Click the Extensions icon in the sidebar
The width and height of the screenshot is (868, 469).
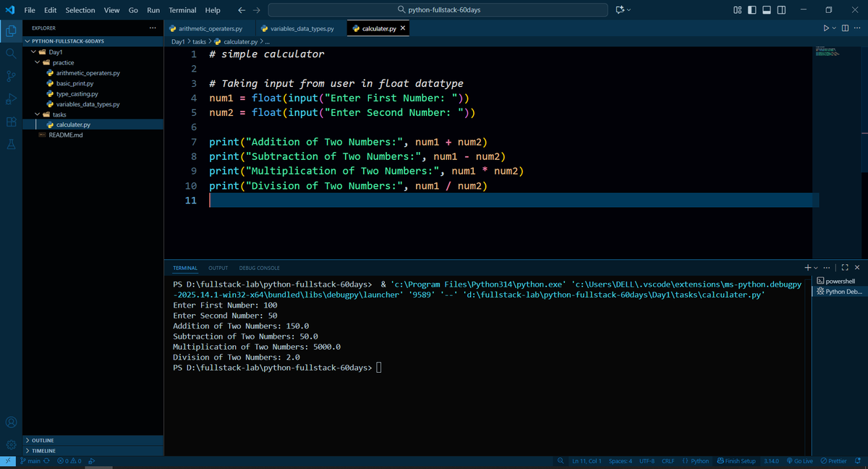point(10,122)
